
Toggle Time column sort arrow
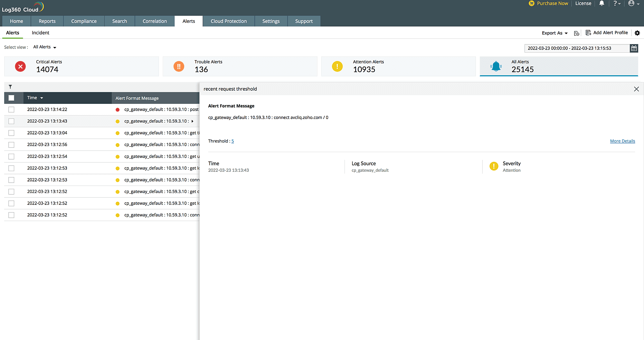click(x=42, y=98)
